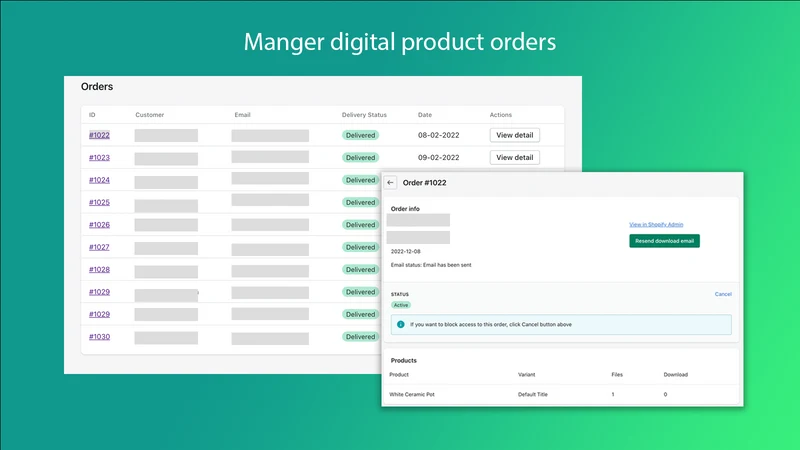Viewport: 800px width, 450px height.
Task: Click the White Ceramic Pot product row
Action: [x=561, y=394]
